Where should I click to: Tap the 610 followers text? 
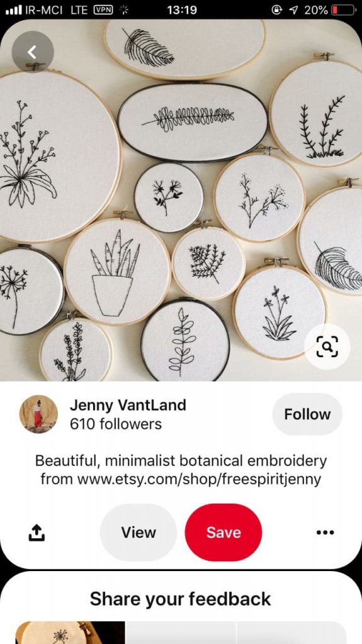pyautogui.click(x=116, y=424)
